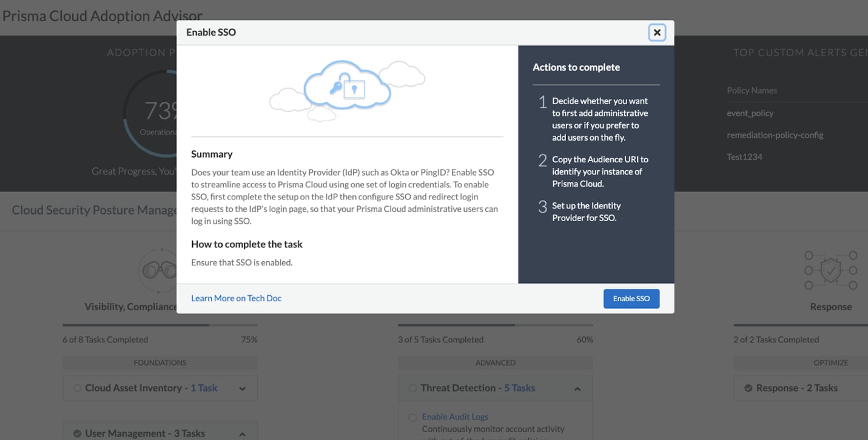Image resolution: width=868 pixels, height=440 pixels.
Task: Click step 1 Decide whether you want text
Action: 600,119
